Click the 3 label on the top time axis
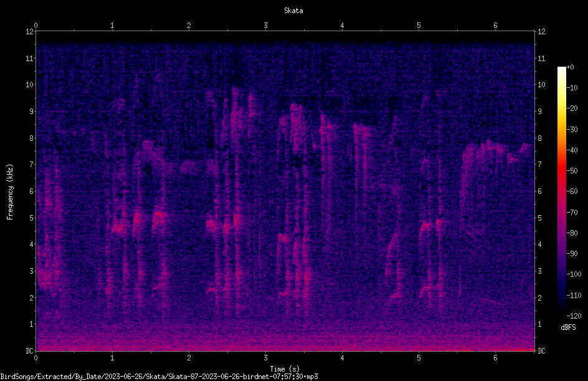 coord(265,26)
